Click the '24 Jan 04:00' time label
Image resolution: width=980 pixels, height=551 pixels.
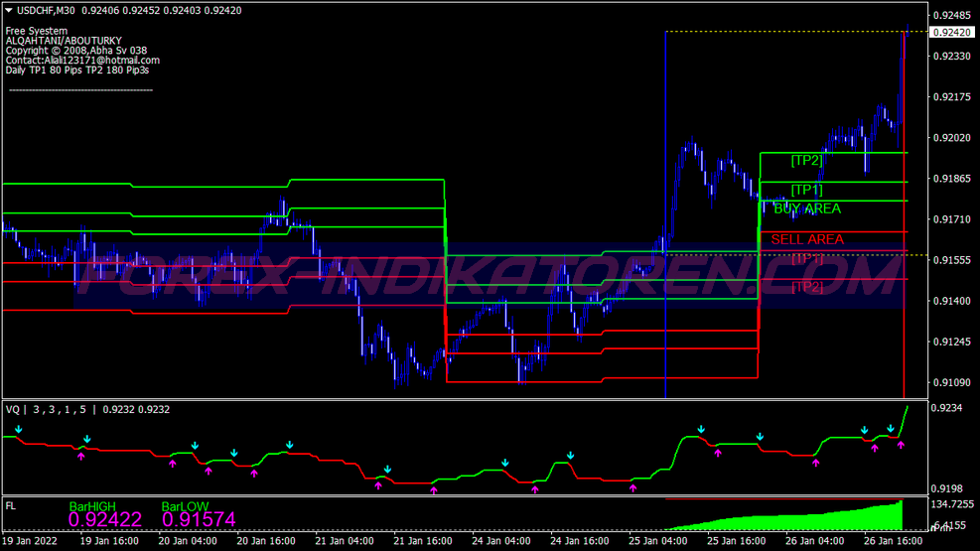click(501, 541)
